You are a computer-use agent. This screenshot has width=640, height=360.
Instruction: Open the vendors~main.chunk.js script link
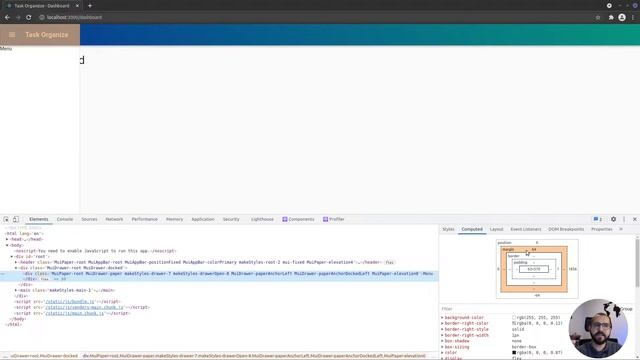click(x=84, y=307)
